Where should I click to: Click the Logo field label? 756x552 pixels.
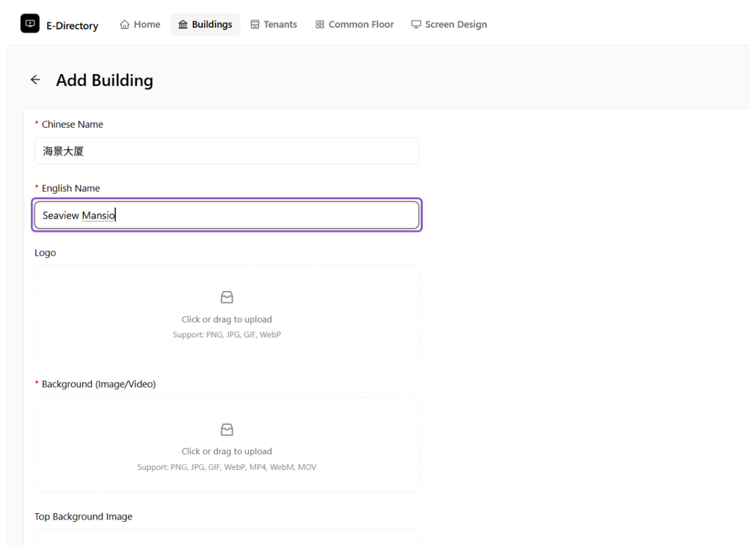coord(45,253)
